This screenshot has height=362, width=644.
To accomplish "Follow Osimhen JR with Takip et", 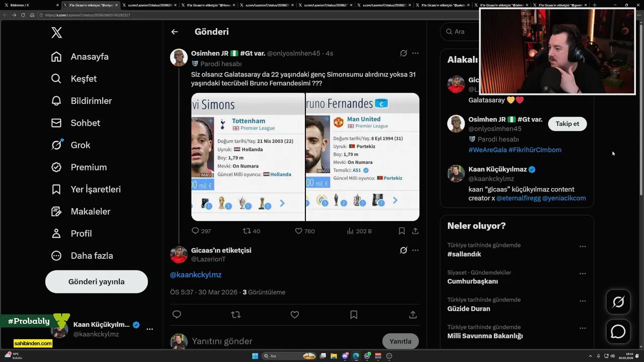I will (567, 124).
